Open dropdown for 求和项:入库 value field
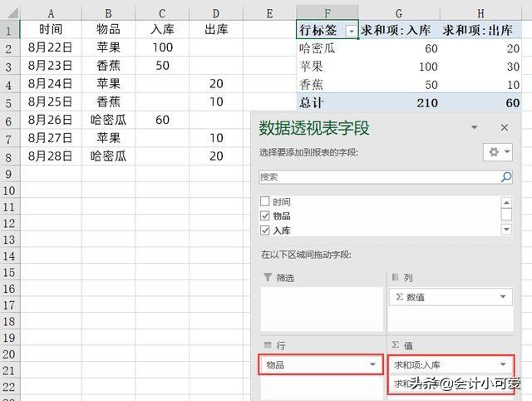The height and width of the screenshot is (401, 532). (x=503, y=364)
